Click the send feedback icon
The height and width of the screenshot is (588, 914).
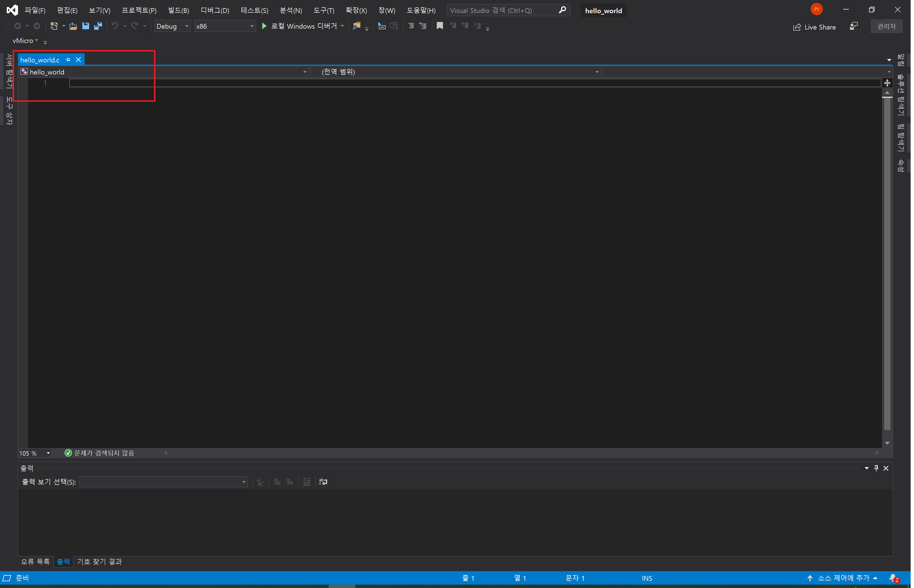(x=854, y=26)
